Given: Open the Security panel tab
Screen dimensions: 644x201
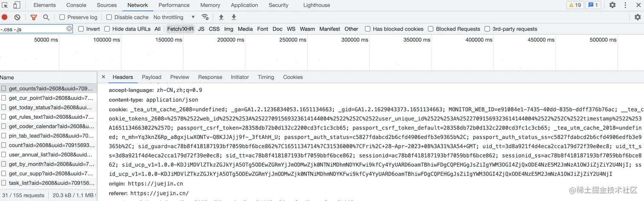Looking at the screenshot, I should coord(279,5).
